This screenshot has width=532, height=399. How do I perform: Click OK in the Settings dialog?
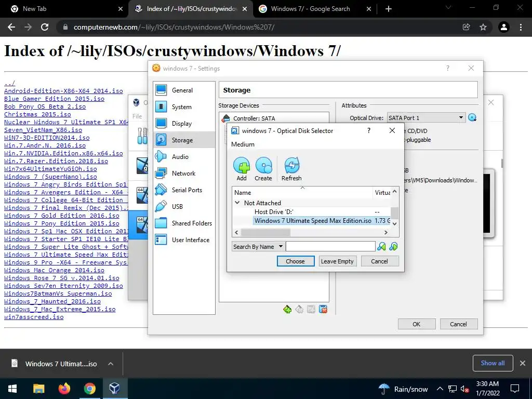click(x=416, y=324)
